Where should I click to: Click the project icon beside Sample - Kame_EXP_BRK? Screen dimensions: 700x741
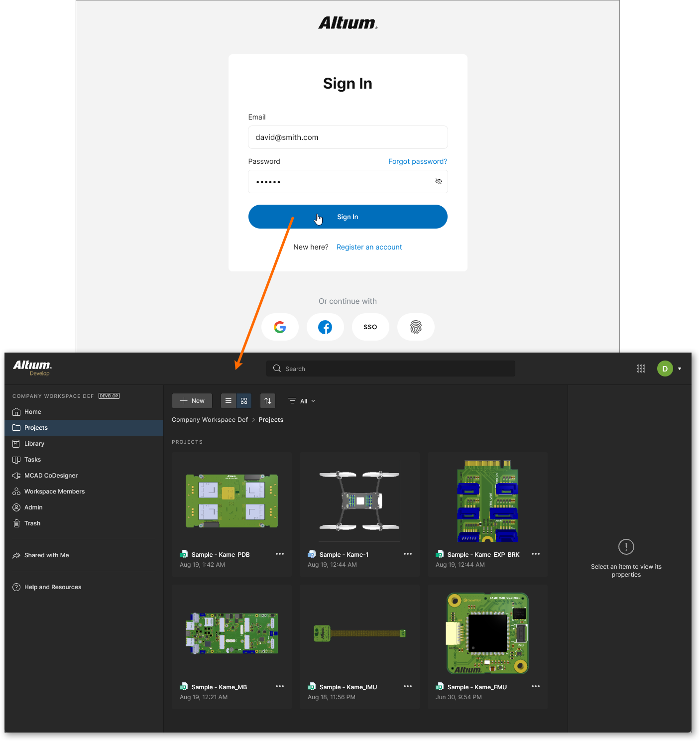point(440,554)
